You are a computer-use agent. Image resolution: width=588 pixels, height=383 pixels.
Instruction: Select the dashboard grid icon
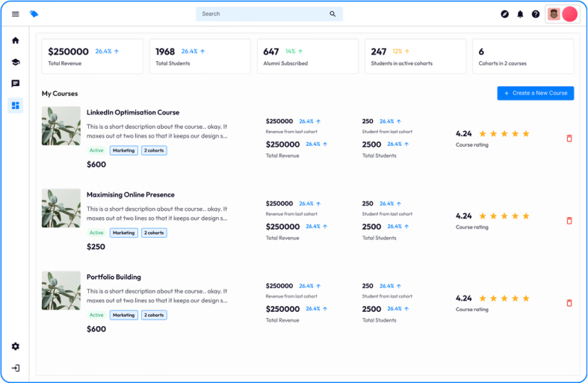15,105
